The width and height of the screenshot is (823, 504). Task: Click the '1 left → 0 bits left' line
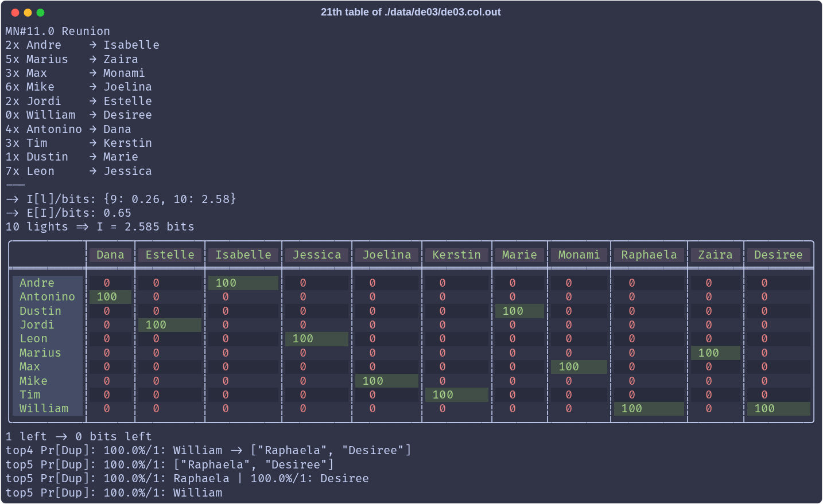point(79,437)
